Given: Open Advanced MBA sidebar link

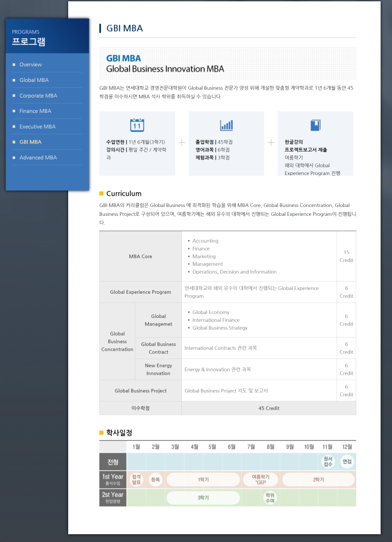Looking at the screenshot, I should [38, 157].
